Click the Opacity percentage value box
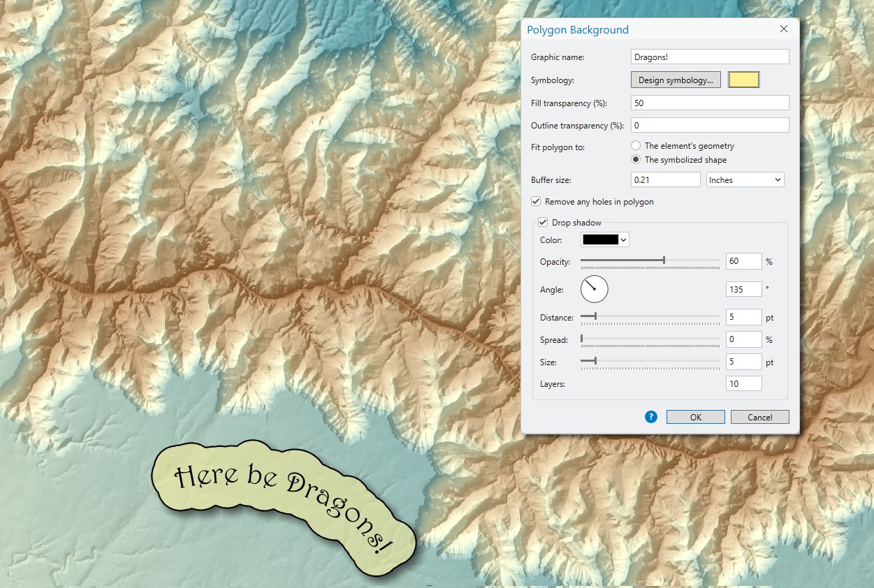This screenshot has width=874, height=588. (x=743, y=261)
